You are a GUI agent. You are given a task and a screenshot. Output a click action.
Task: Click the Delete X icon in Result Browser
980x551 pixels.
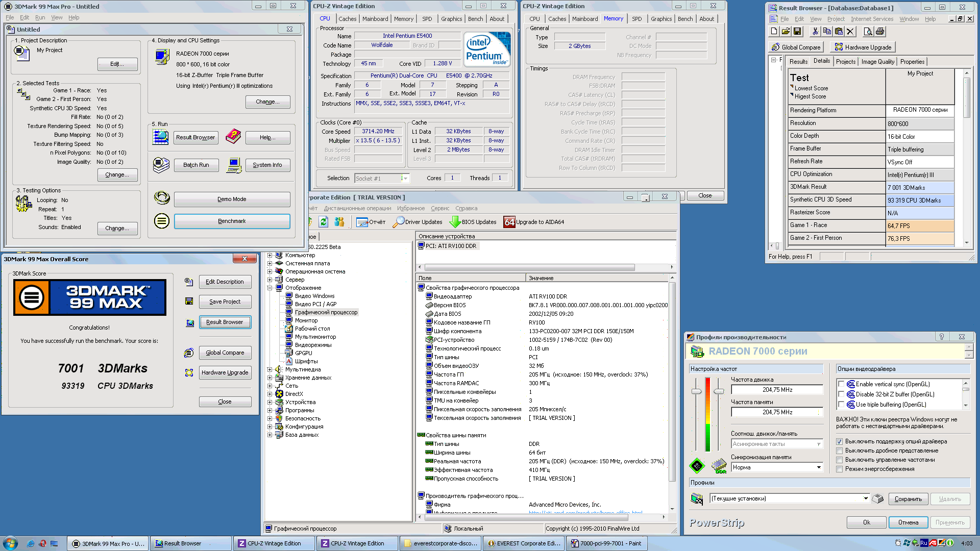point(850,32)
